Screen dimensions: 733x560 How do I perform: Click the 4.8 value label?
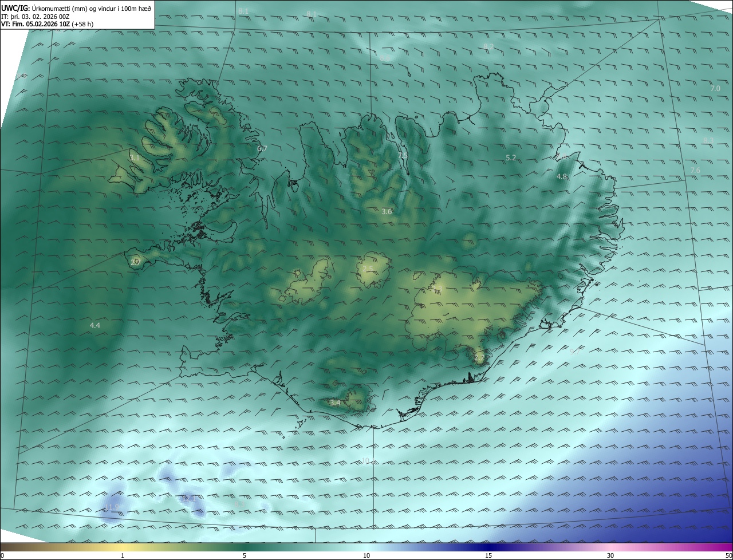click(x=562, y=177)
